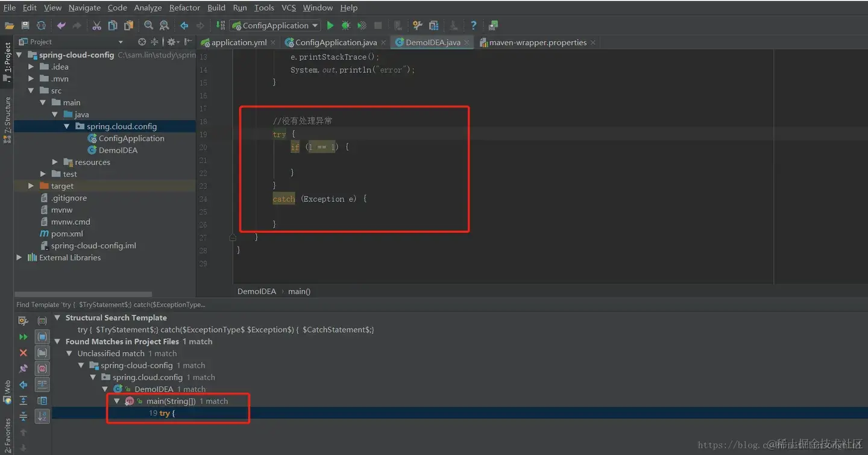This screenshot has width=868, height=455.
Task: Click the Help question mark icon
Action: (473, 25)
